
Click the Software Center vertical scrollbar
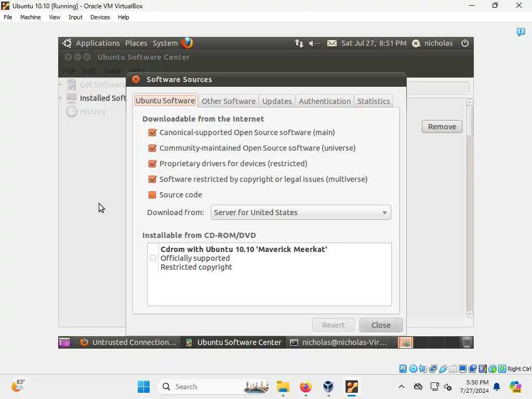(470, 208)
